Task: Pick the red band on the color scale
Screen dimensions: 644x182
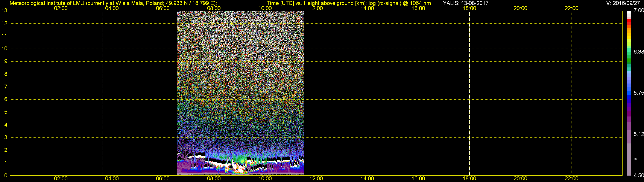Action: 629,22
